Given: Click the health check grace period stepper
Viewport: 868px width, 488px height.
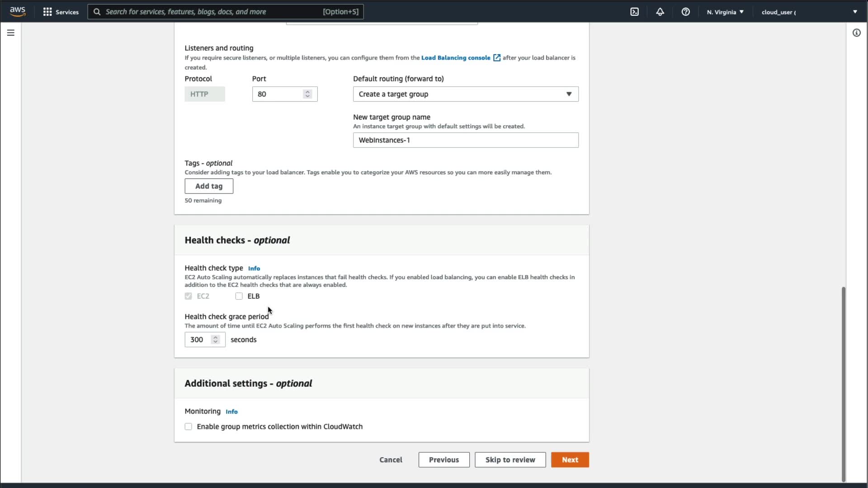Looking at the screenshot, I should (x=216, y=340).
